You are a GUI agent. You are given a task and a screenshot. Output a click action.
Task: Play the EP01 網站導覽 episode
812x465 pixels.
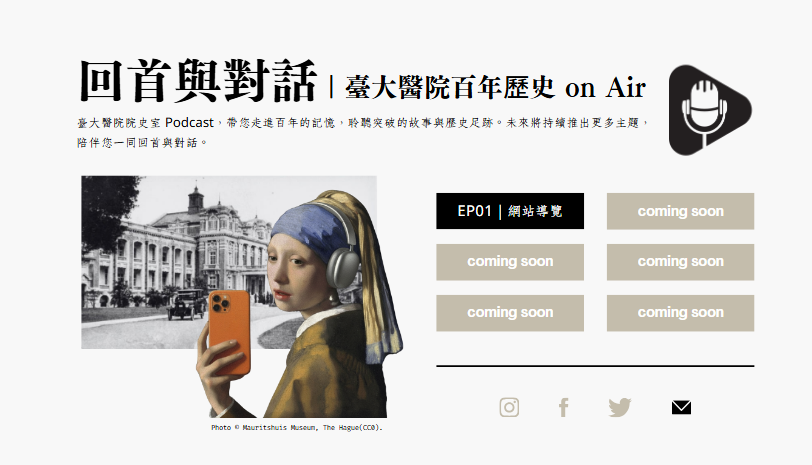point(510,211)
